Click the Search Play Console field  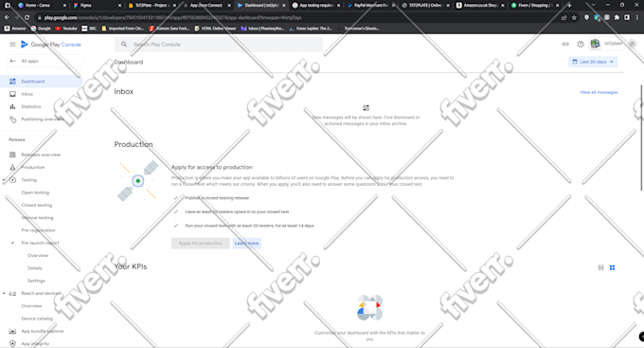tap(218, 45)
